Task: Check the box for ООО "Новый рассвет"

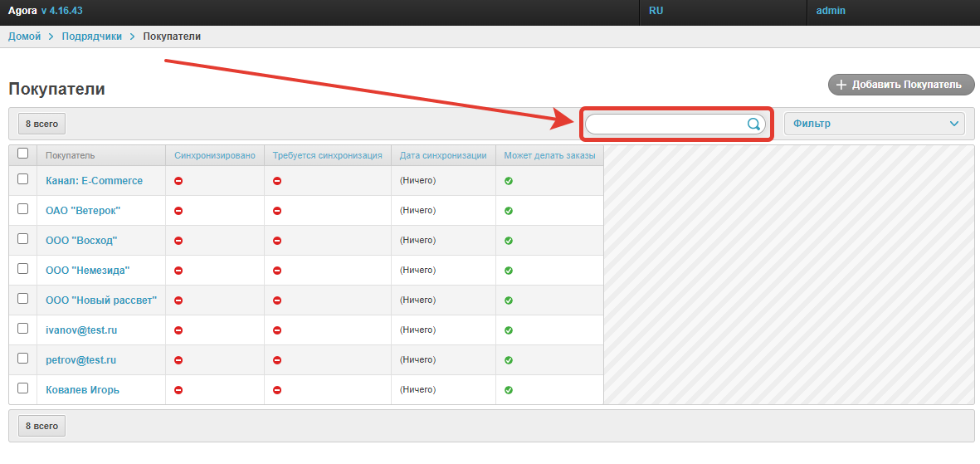Action: [x=23, y=299]
